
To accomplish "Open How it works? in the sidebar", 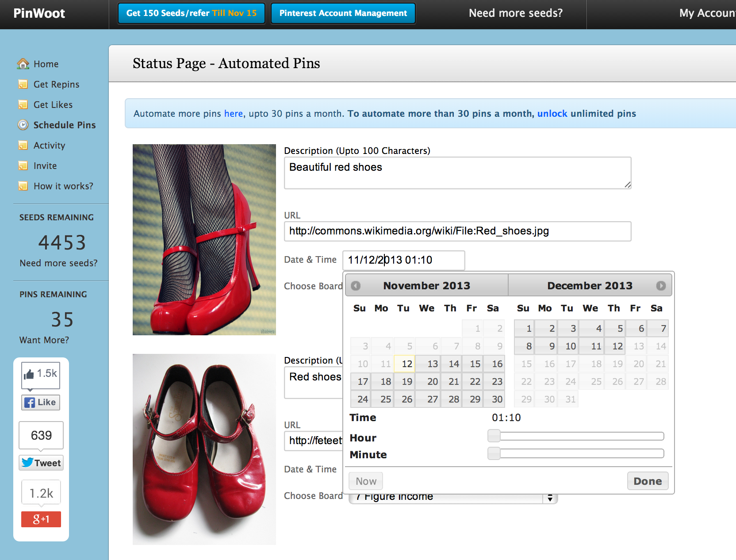I will click(x=63, y=186).
